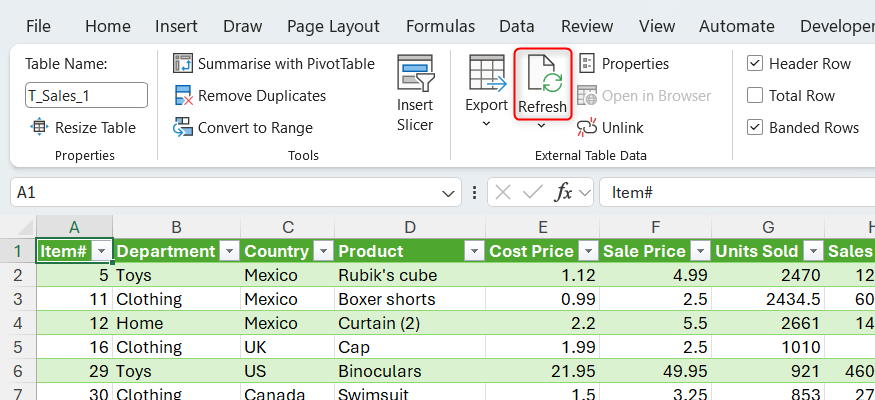Screen dimensions: 875x400
Task: Click the Table Name input field
Action: pyautogui.click(x=86, y=95)
